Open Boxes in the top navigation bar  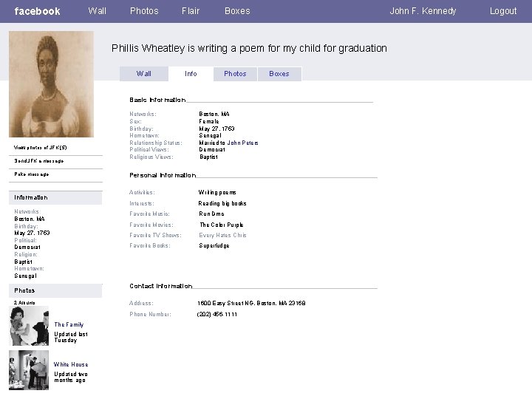(237, 11)
